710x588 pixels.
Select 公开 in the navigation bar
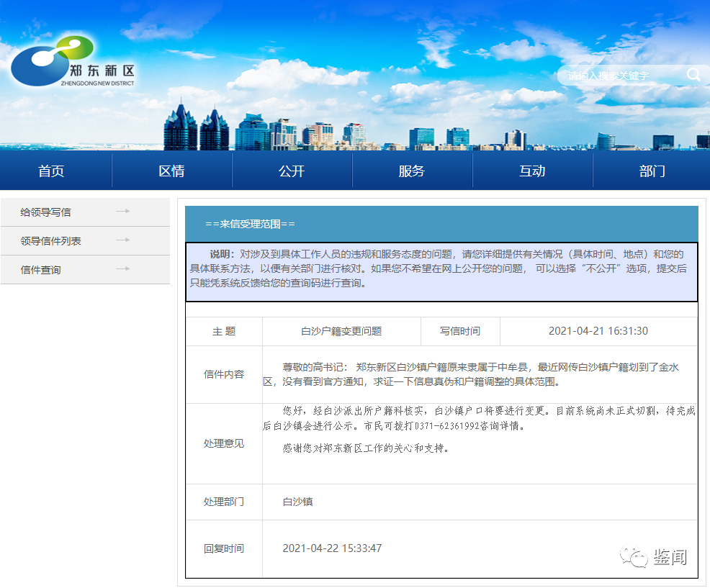click(x=292, y=171)
